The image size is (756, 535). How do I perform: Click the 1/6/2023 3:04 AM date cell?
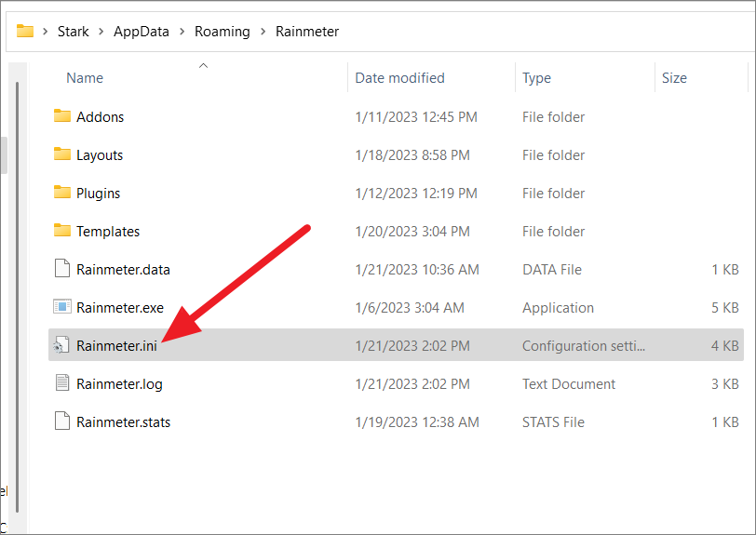pos(410,307)
